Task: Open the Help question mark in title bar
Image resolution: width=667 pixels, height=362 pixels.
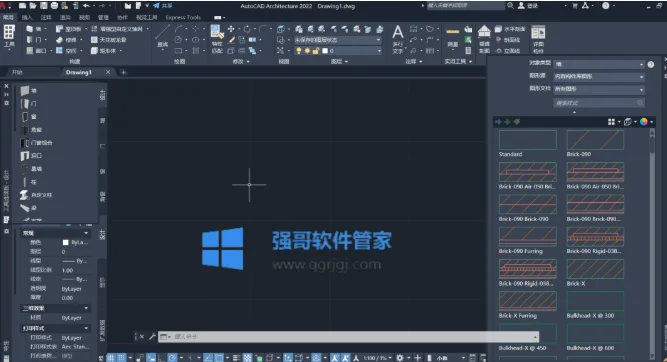Action: (605, 6)
